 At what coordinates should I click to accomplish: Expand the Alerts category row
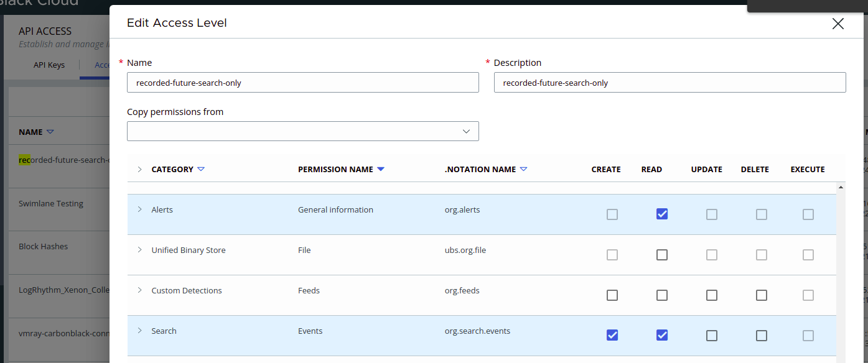139,209
